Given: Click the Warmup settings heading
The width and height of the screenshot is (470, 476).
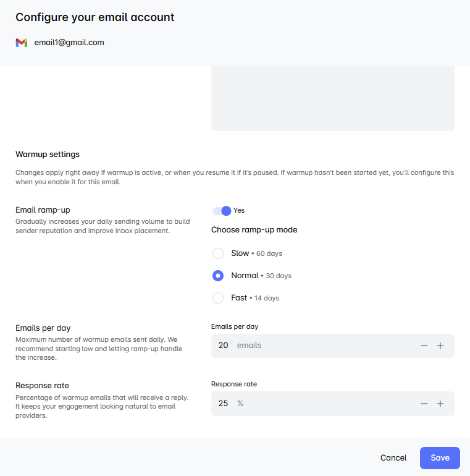Looking at the screenshot, I should (x=48, y=154).
